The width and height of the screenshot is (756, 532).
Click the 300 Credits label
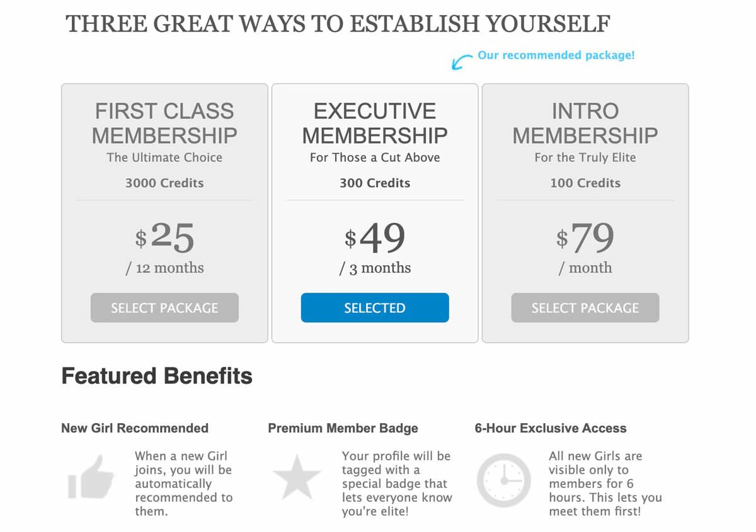click(x=375, y=183)
